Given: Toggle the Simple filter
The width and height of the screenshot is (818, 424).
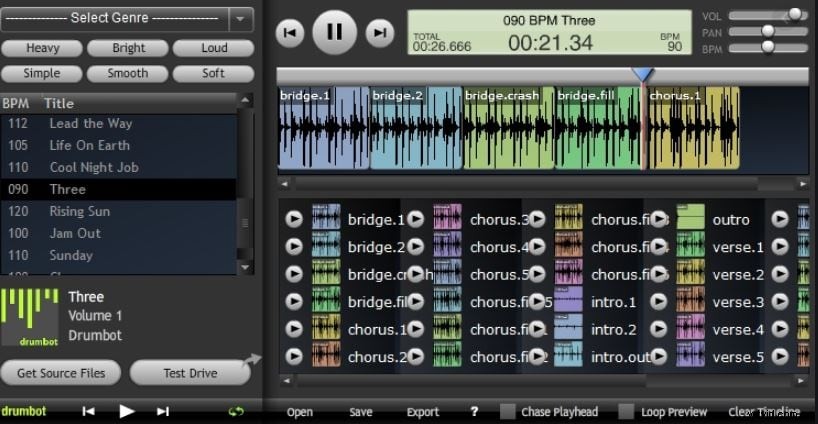Looking at the screenshot, I should 42,74.
